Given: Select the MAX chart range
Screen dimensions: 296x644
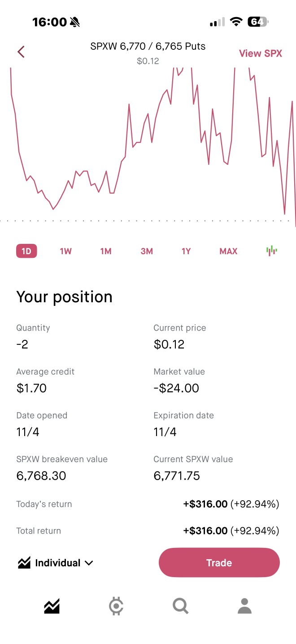Looking at the screenshot, I should [228, 251].
